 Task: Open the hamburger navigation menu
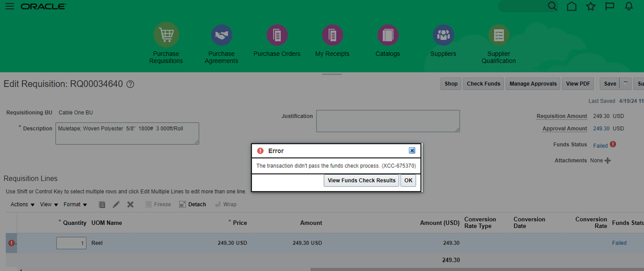point(10,6)
